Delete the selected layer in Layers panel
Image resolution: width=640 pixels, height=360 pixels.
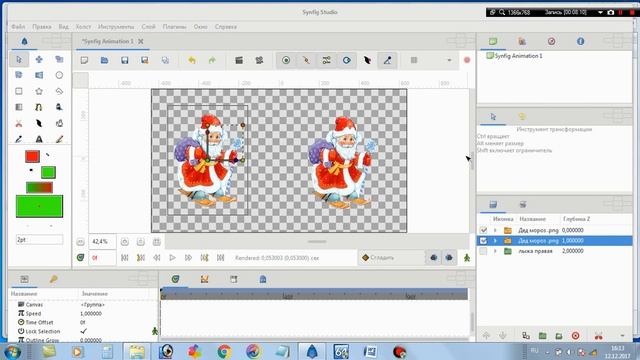coord(576,336)
